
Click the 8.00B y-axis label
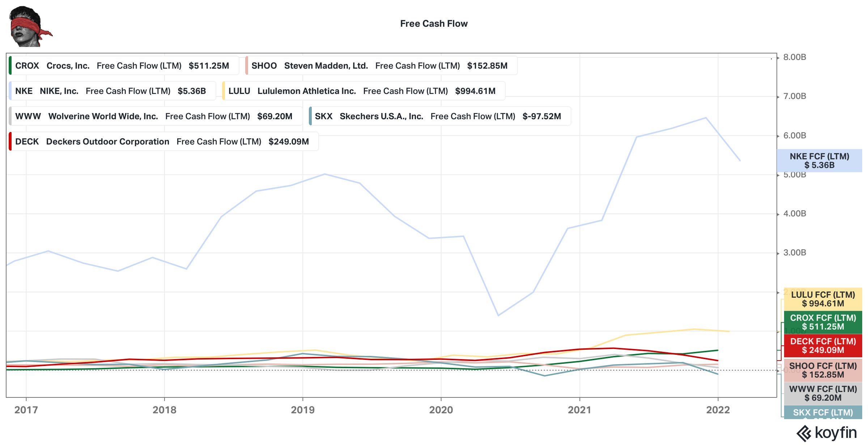(795, 57)
